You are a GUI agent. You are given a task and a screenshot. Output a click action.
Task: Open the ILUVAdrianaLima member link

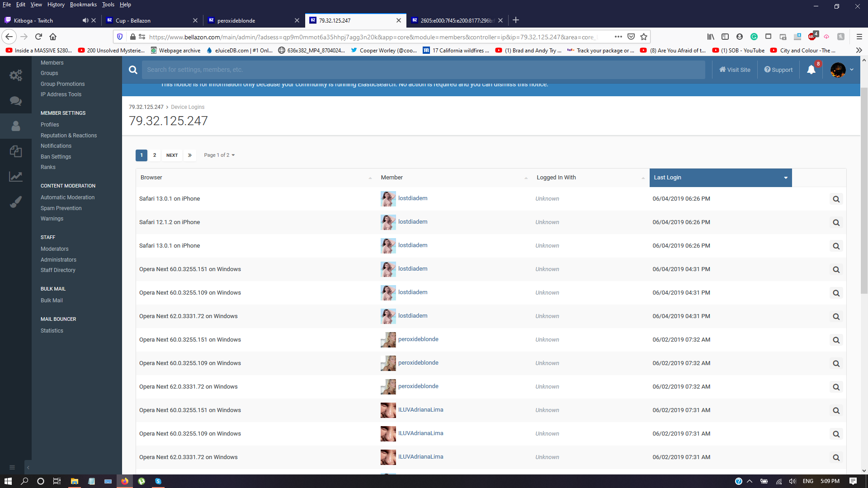tap(420, 410)
